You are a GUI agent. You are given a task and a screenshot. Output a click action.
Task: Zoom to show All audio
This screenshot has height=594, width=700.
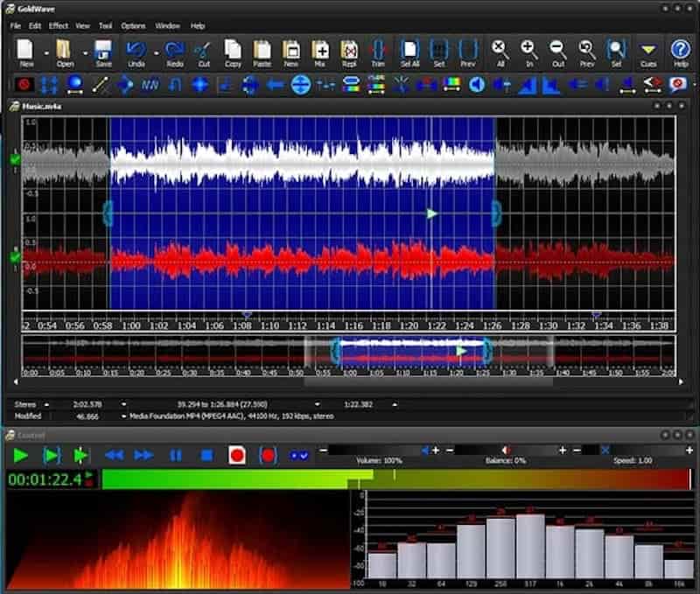click(500, 52)
